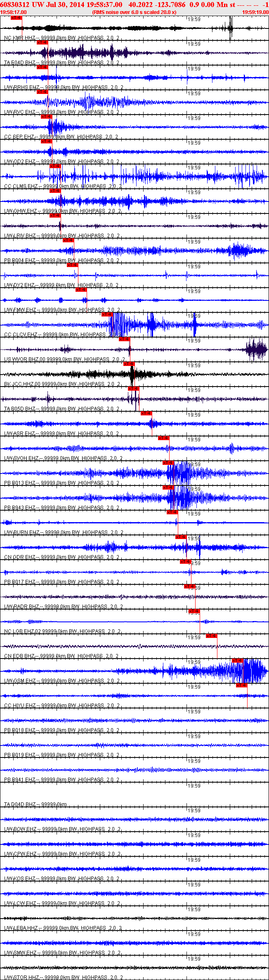The height and width of the screenshot is (980, 269).
Task: Click the red pick flag on the NC KMR trace
Action: (16, 18)
